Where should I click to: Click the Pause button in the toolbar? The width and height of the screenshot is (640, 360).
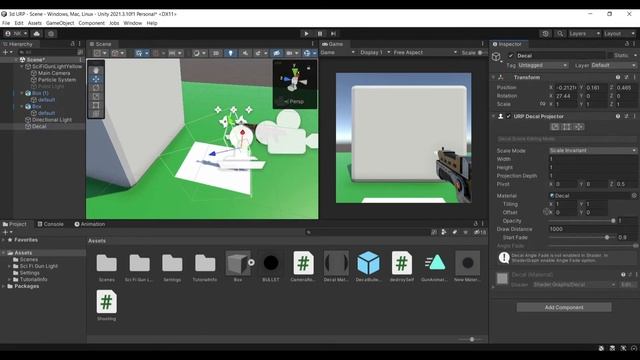coord(320,34)
